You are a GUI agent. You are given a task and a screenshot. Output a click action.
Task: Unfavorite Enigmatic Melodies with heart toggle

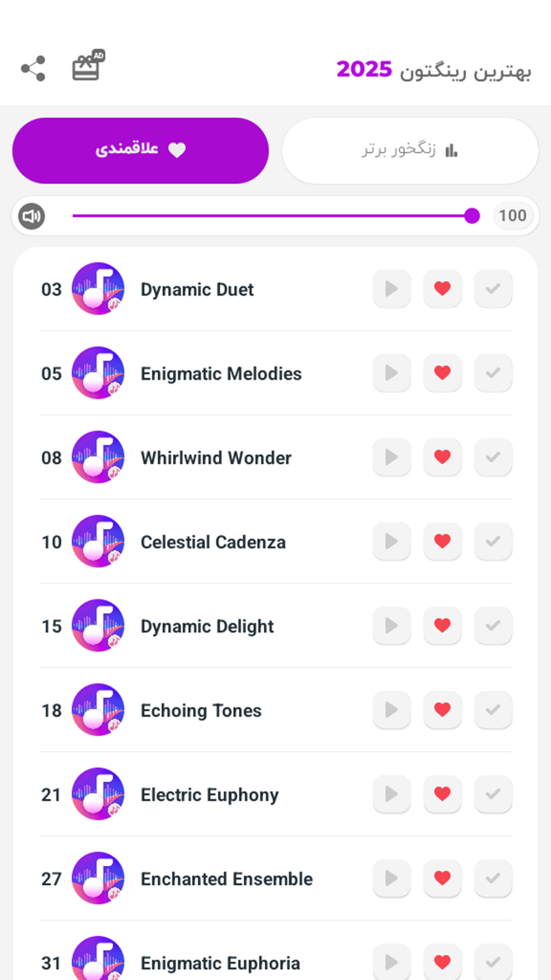click(x=442, y=373)
